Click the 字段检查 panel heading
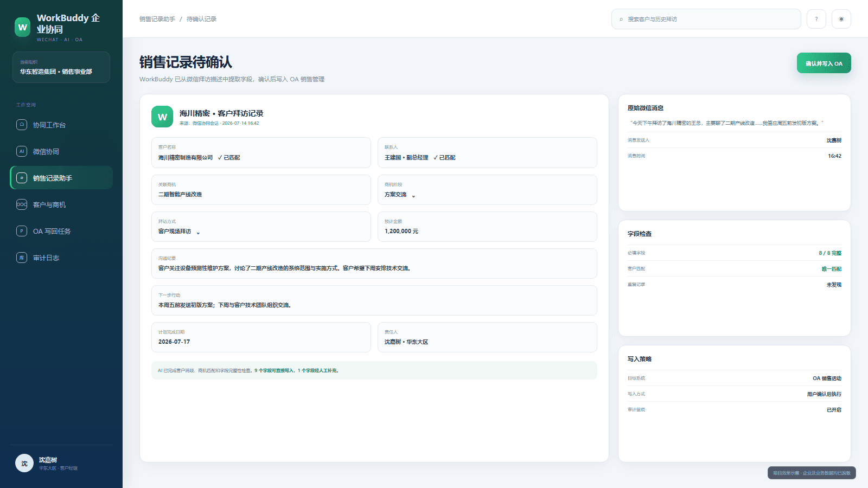Image resolution: width=868 pixels, height=488 pixels. (640, 234)
